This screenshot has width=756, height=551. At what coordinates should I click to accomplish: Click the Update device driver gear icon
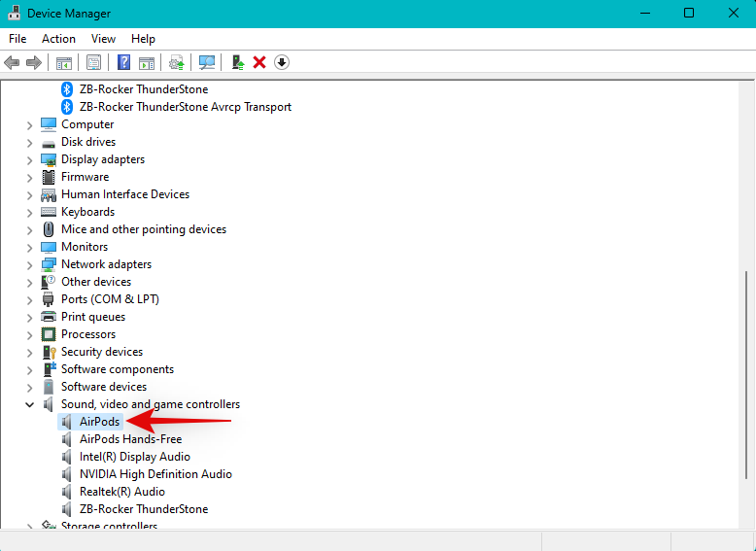pyautogui.click(x=177, y=62)
